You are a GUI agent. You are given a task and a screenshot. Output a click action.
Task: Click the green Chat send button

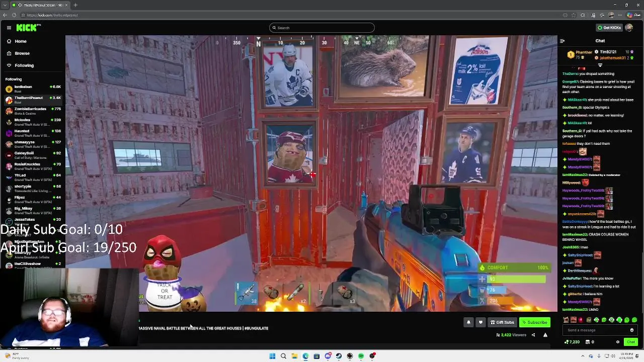[631, 342]
